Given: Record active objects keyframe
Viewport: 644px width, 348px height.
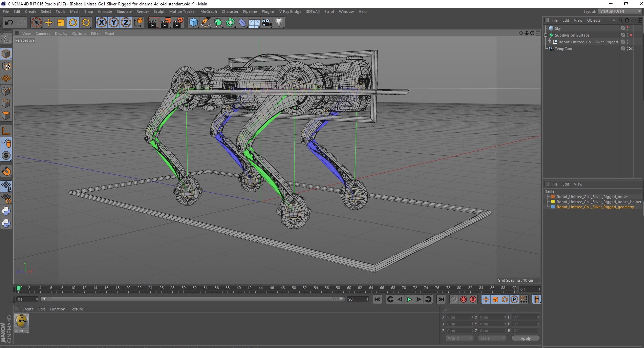Looking at the screenshot, I should 454,299.
